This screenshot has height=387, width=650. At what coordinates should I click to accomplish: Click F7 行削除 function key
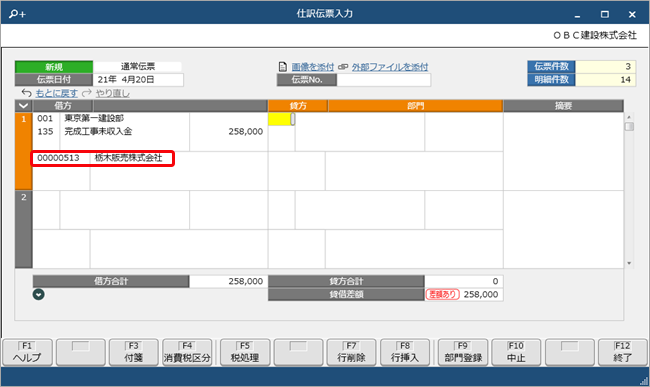click(x=352, y=352)
